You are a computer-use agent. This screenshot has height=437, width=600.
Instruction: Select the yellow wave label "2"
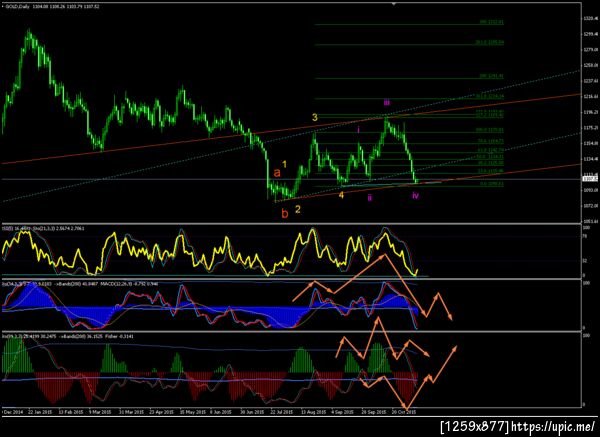tap(297, 209)
